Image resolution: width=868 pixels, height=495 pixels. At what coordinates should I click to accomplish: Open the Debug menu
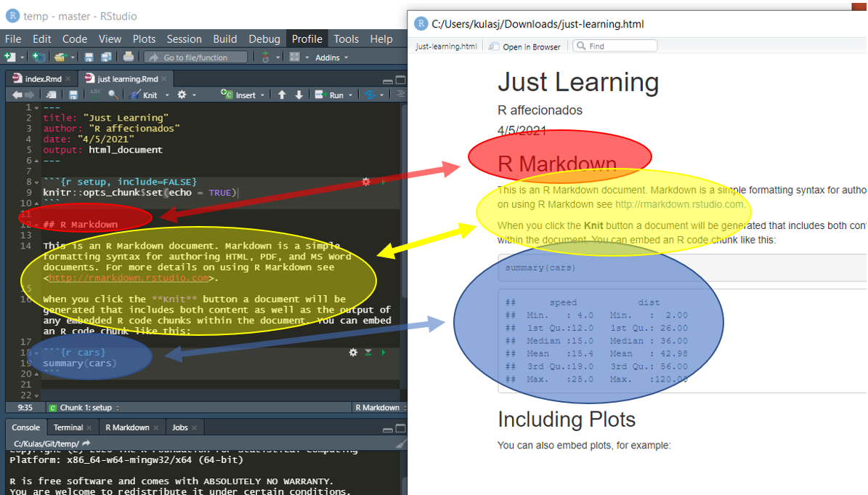[264, 39]
